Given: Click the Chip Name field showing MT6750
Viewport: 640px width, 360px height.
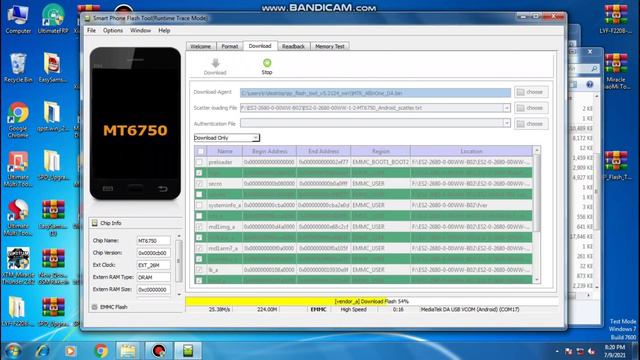Looking at the screenshot, I should [153, 241].
